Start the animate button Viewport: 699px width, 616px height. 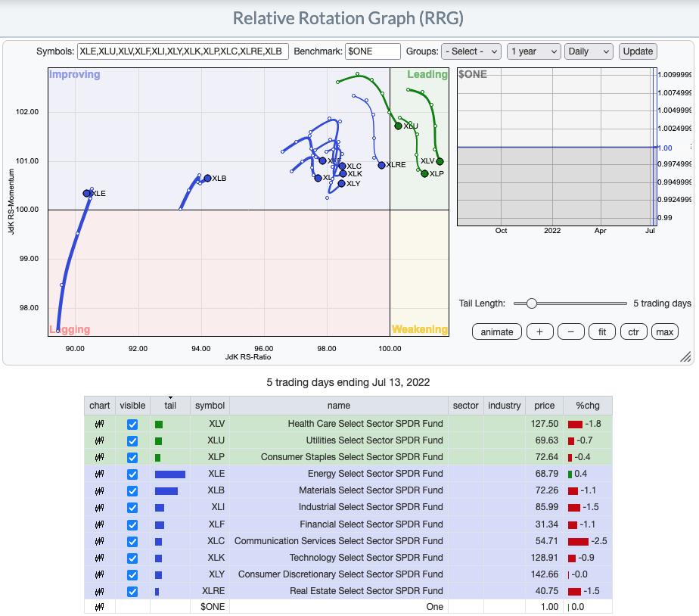496,332
